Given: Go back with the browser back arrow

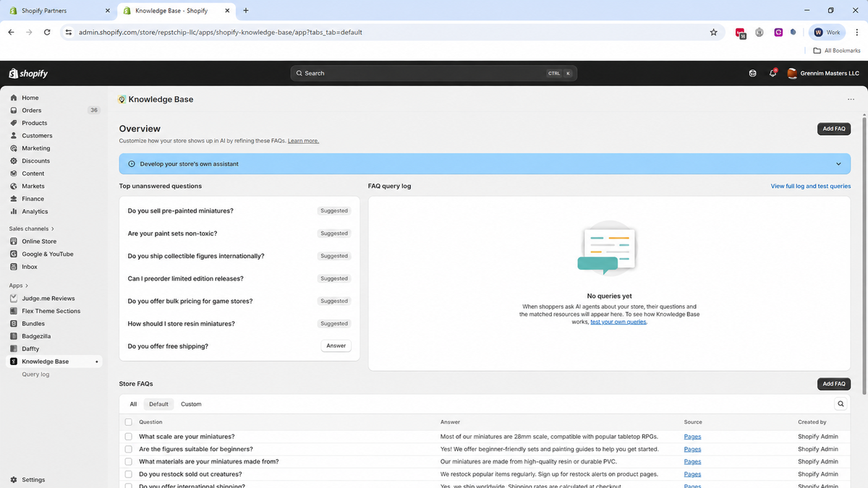Looking at the screenshot, I should pos(11,33).
